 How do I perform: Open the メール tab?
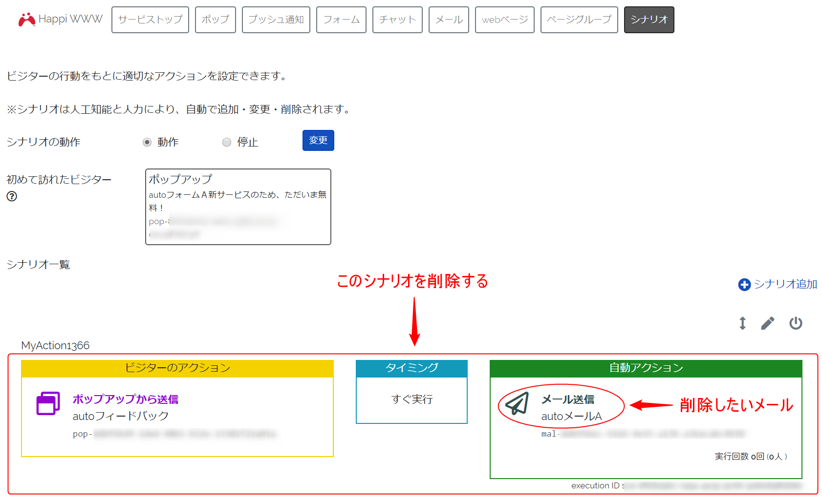coord(449,20)
